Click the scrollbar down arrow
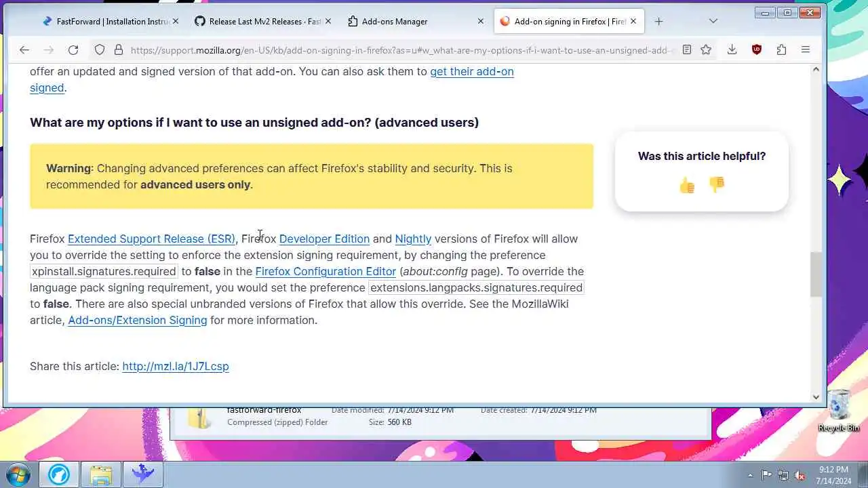Screen dimensions: 868x488 pyautogui.click(x=816, y=397)
